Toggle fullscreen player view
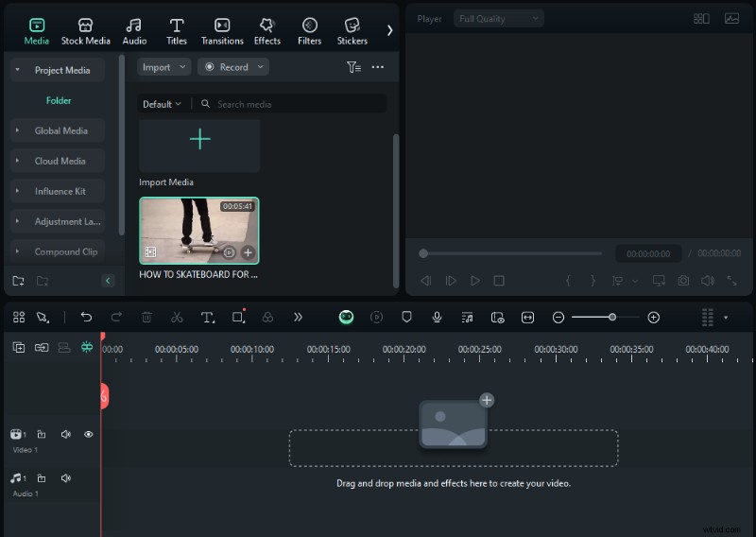Screen dimensions: 756x537 pos(731,281)
